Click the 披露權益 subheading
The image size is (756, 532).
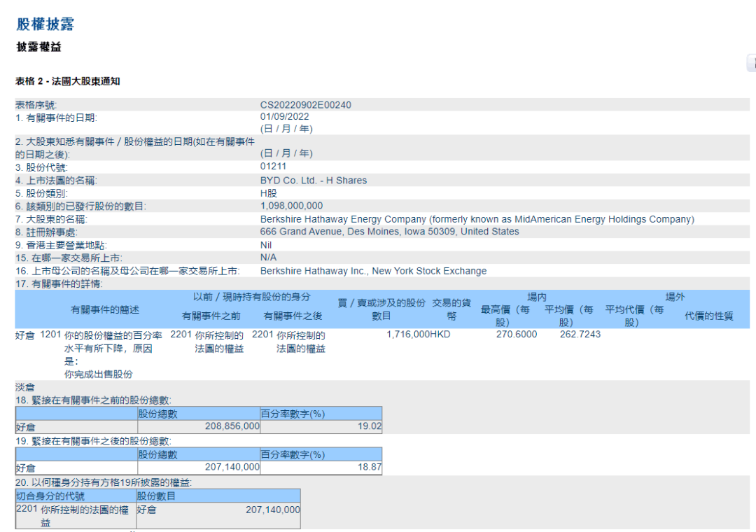point(39,47)
